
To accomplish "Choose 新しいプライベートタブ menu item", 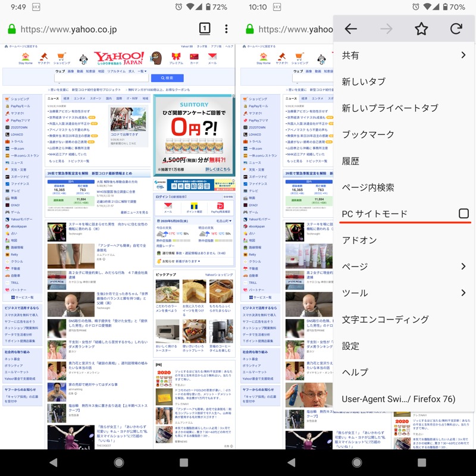I will [390, 108].
